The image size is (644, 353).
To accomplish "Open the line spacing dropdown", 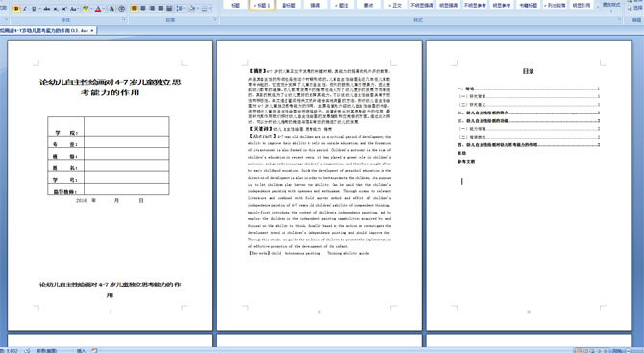I will [181, 9].
